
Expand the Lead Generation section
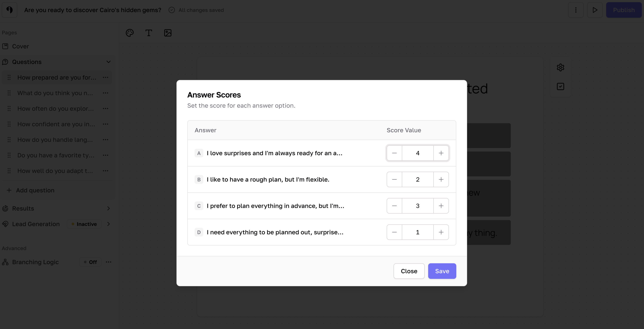[x=108, y=224]
